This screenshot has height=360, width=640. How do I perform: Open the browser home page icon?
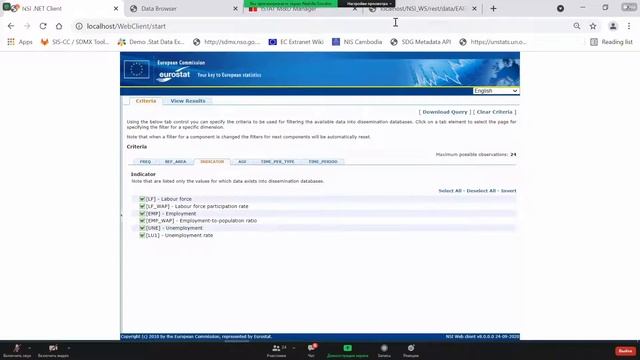59,26
